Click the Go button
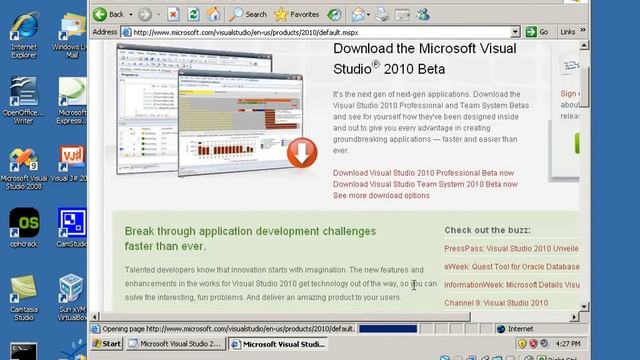The image size is (640, 360). click(x=538, y=32)
